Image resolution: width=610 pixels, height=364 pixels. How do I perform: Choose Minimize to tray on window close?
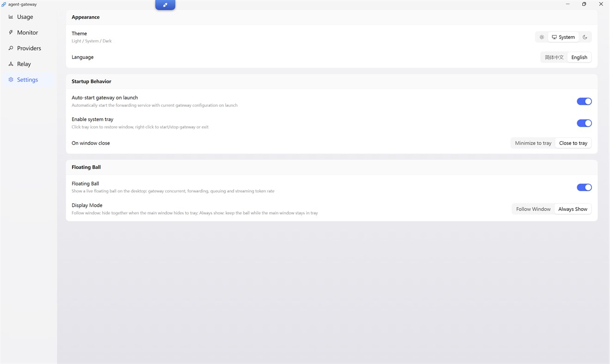pyautogui.click(x=533, y=143)
